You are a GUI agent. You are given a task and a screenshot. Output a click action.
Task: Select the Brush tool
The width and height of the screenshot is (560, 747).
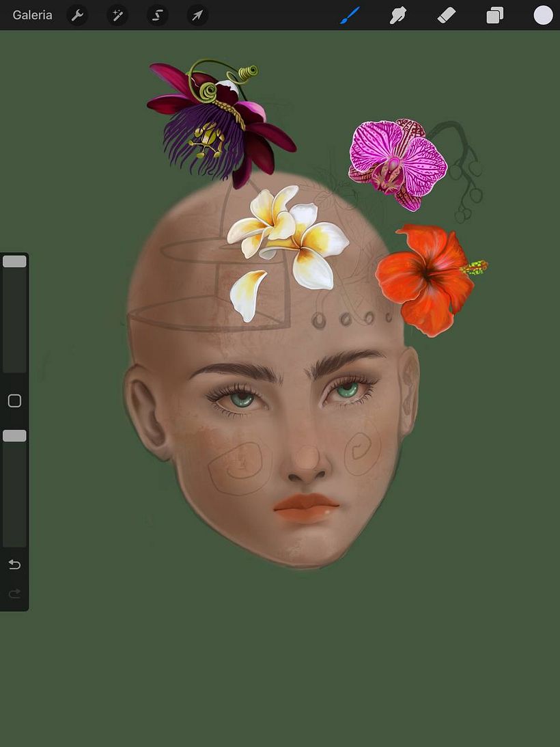pos(349,15)
